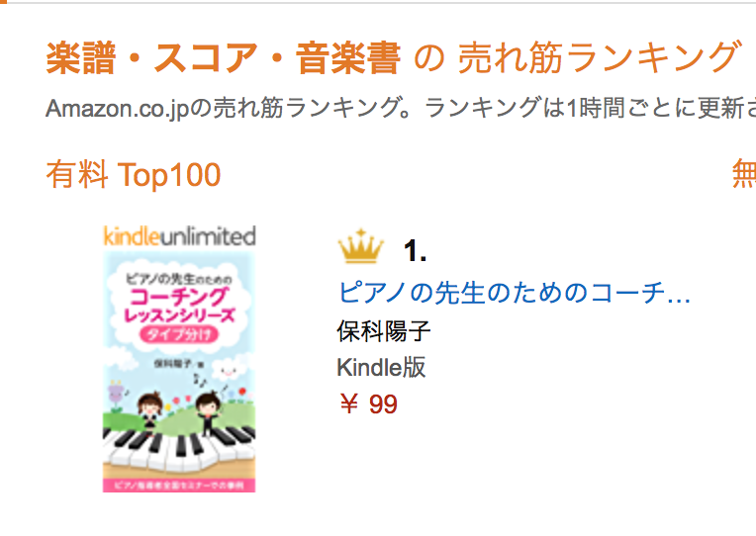Screen dimensions: 756x536
Task: Click the purple flower on the book cover
Action: [116, 396]
